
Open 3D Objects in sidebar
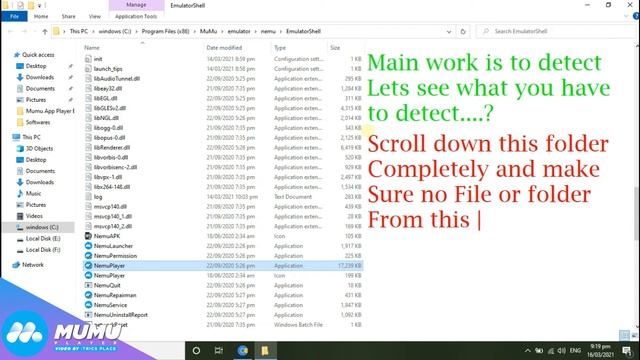(39, 149)
